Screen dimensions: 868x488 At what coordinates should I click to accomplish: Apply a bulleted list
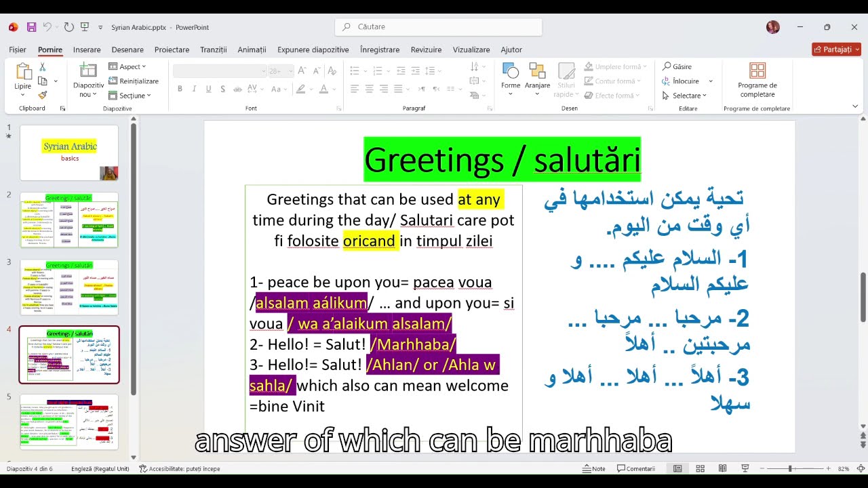click(x=354, y=70)
